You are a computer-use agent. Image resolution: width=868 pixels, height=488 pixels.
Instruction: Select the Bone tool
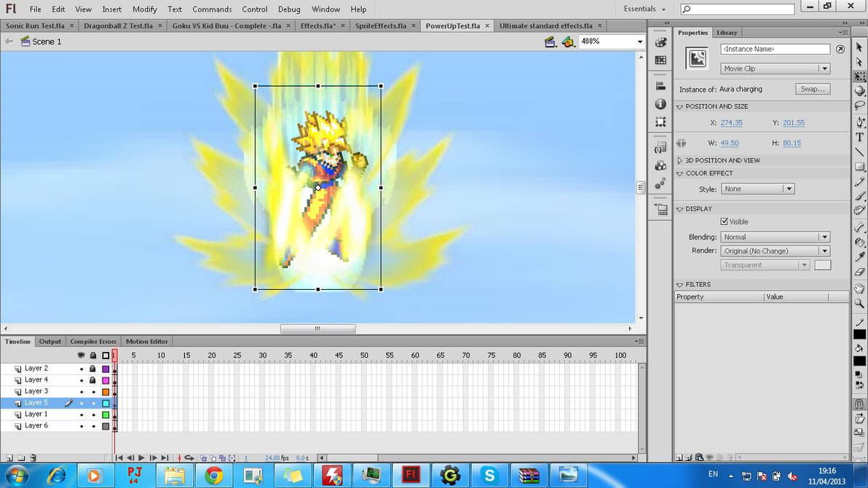click(859, 227)
